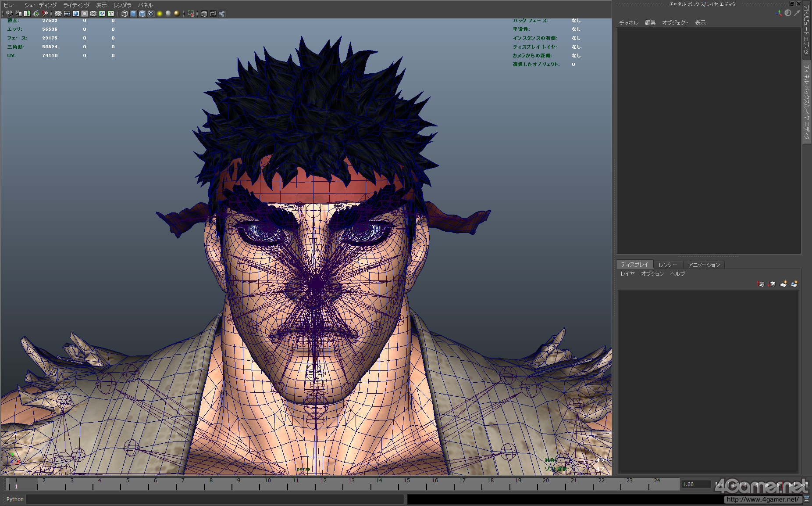Open the ライティング viewport menu
This screenshot has width=812, height=506.
tap(76, 5)
